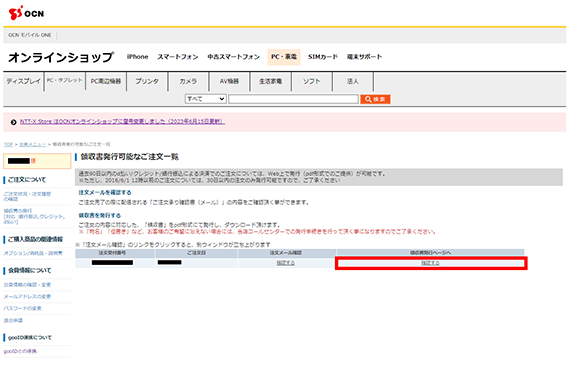Open the iPhone shop menu

[x=137, y=57]
